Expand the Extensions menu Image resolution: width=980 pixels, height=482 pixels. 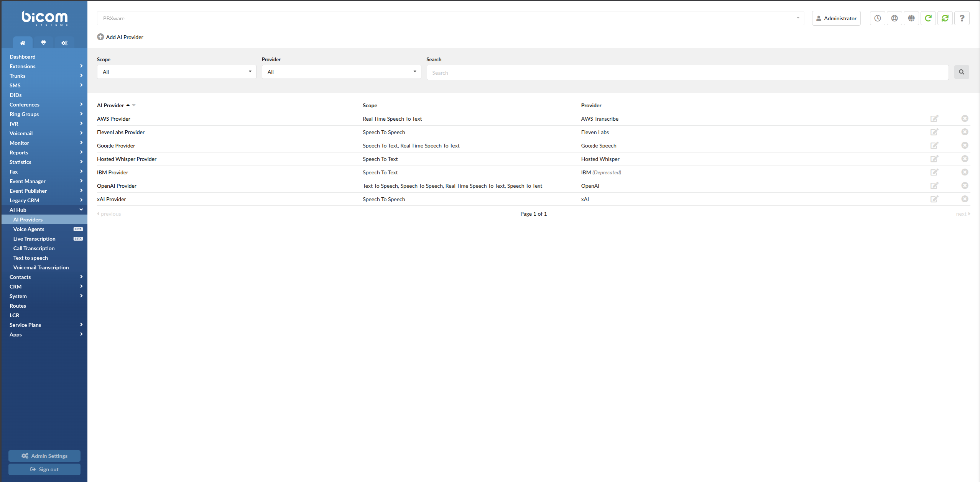pyautogui.click(x=44, y=66)
